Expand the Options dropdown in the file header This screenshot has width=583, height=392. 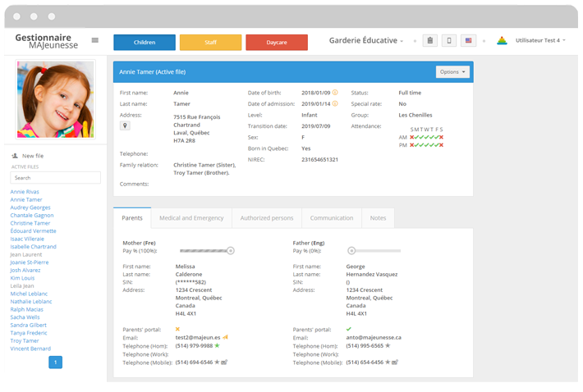point(452,72)
